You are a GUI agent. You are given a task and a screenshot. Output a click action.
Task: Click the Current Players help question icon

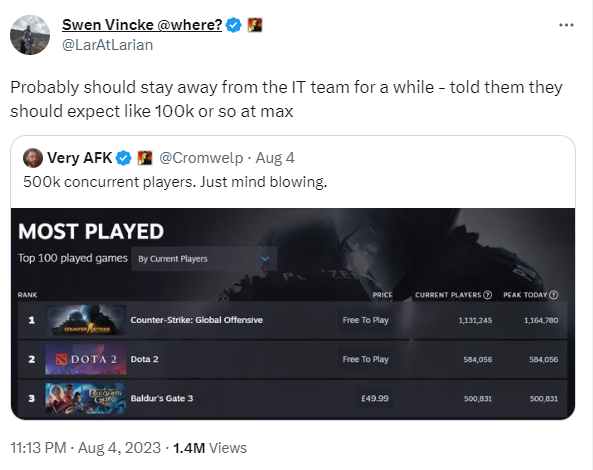488,295
